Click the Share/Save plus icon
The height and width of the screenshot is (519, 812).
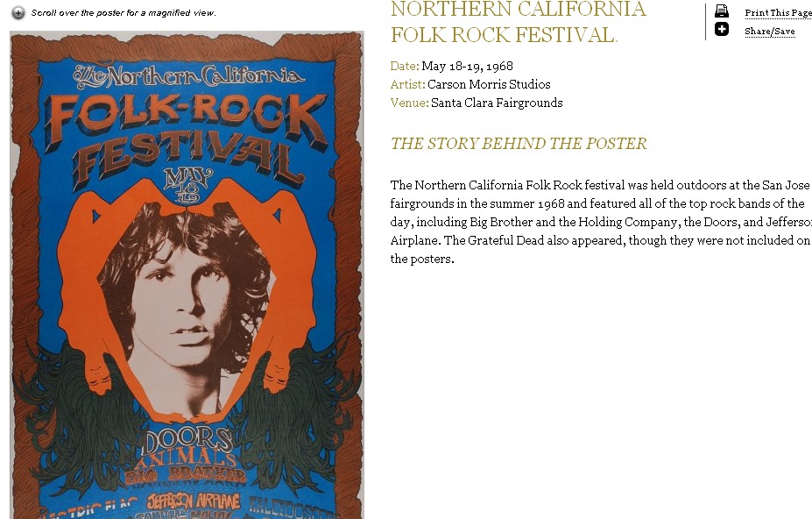click(722, 29)
